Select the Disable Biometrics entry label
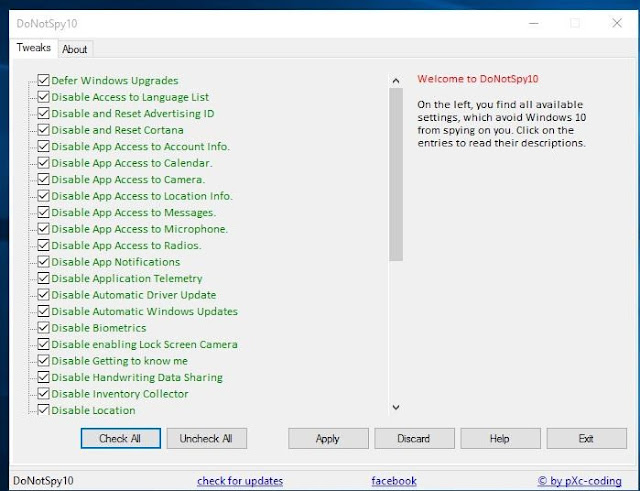The image size is (640, 491). (x=98, y=328)
